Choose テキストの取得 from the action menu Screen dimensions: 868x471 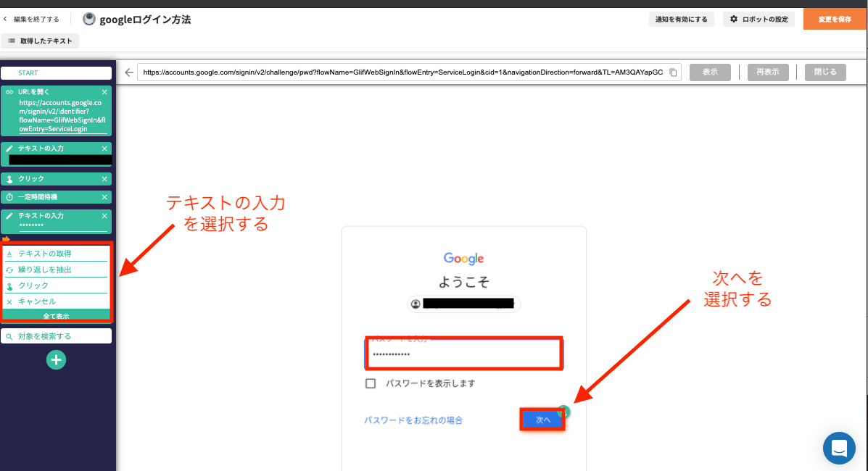pyautogui.click(x=56, y=254)
